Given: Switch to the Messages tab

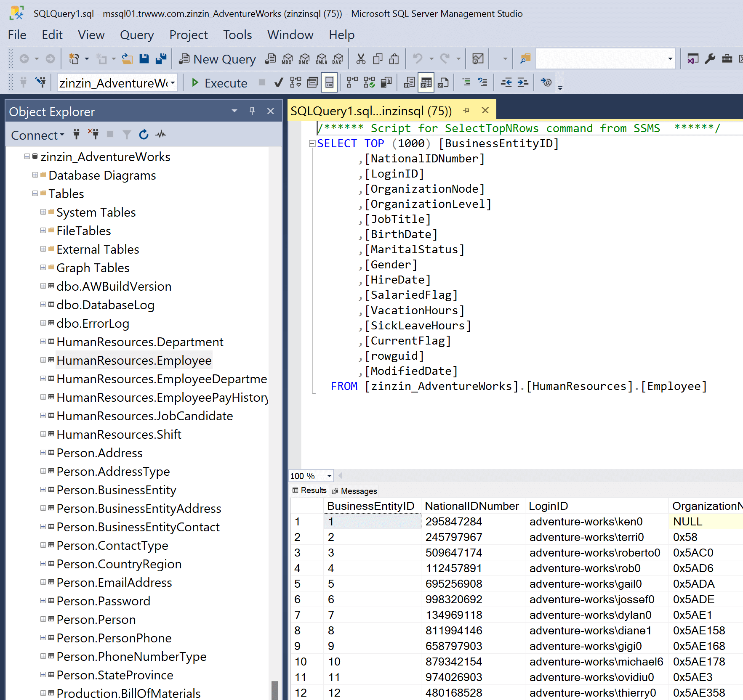Looking at the screenshot, I should [354, 491].
